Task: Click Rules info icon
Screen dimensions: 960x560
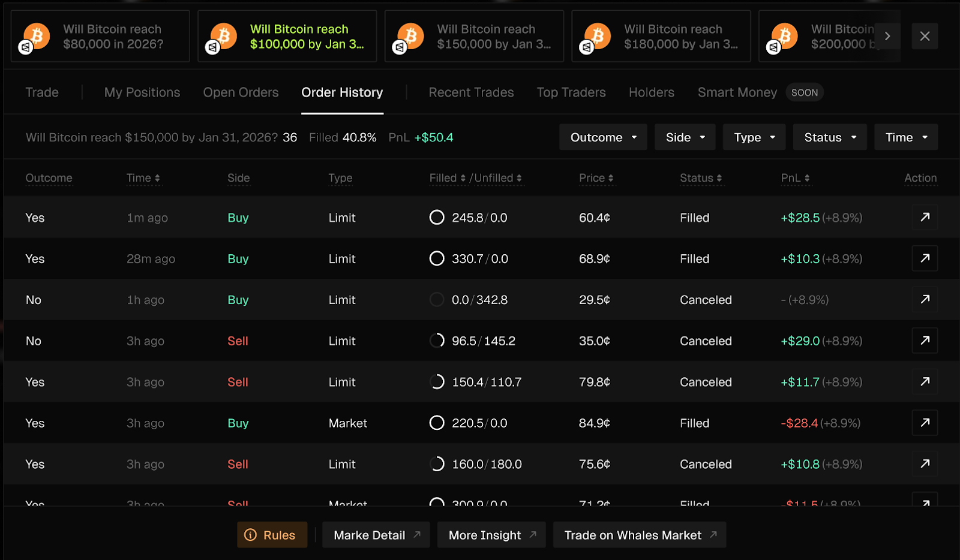Action: pos(251,535)
